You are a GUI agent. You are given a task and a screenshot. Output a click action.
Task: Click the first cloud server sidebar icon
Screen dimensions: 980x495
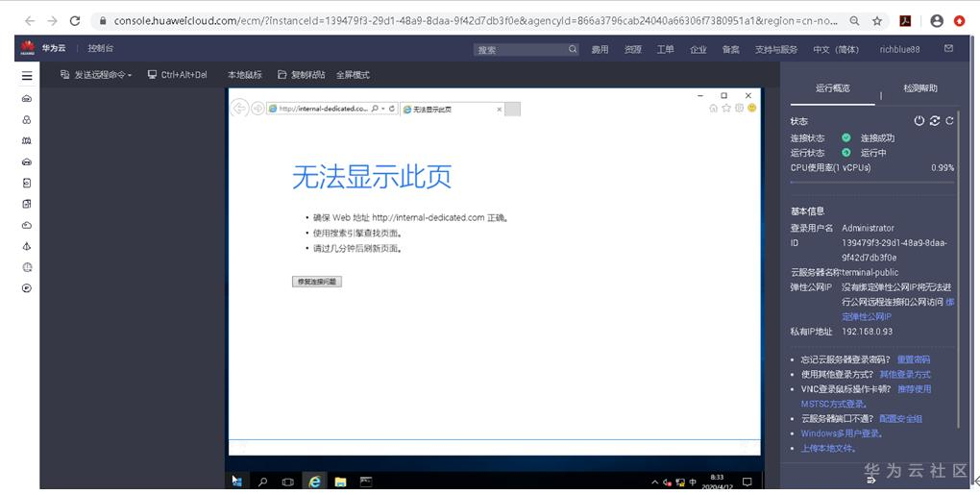coord(27,98)
